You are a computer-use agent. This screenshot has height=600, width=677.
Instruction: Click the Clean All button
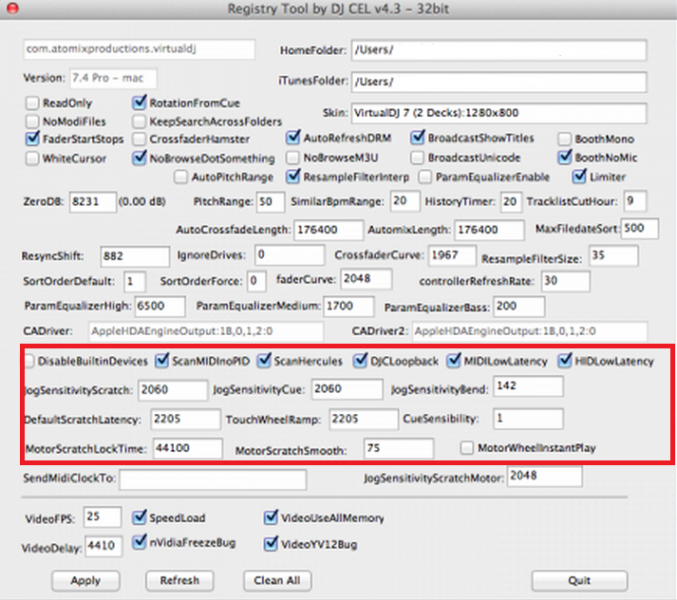pos(277,581)
